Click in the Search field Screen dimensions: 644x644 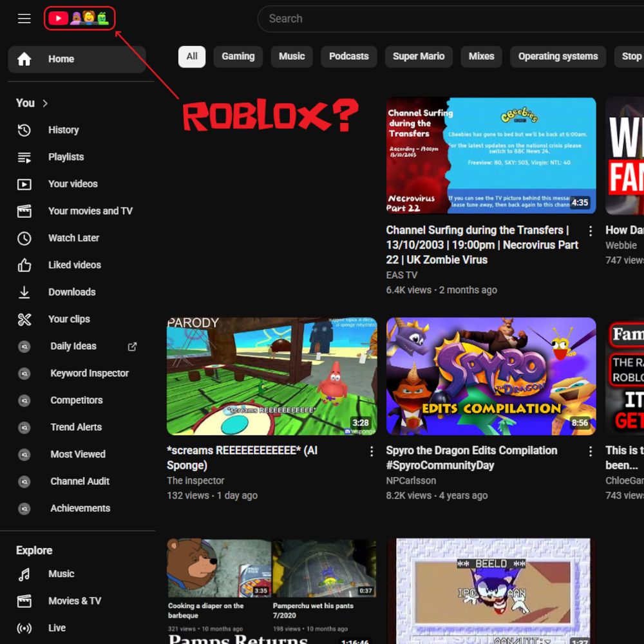[x=451, y=19]
